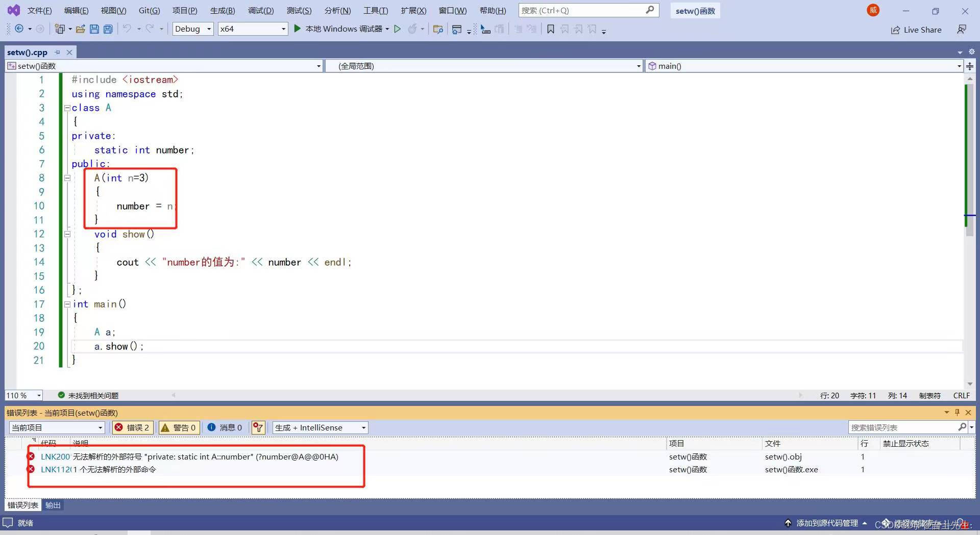Open the Debug configuration dropdown
Image resolution: width=980 pixels, height=535 pixels.
click(x=193, y=29)
